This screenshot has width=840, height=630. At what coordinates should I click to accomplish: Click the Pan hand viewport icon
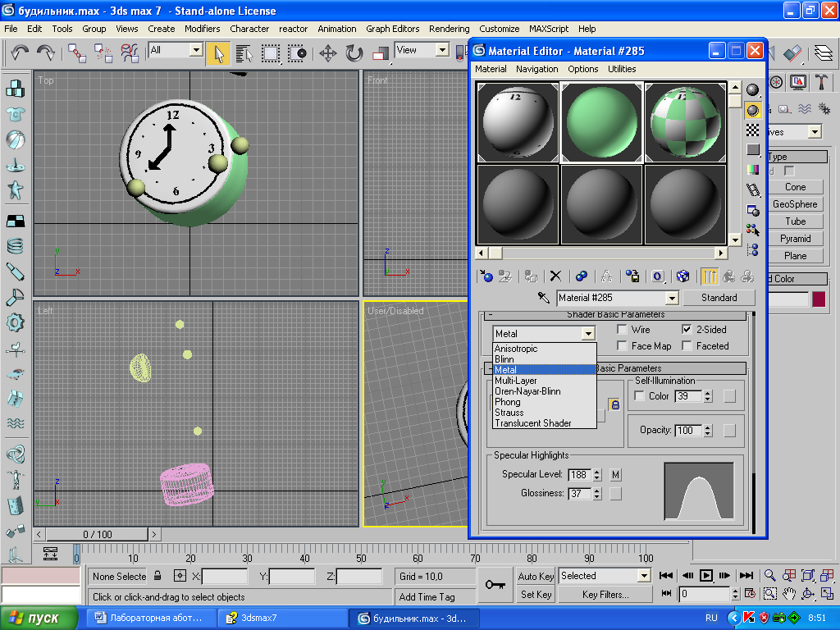(x=788, y=594)
